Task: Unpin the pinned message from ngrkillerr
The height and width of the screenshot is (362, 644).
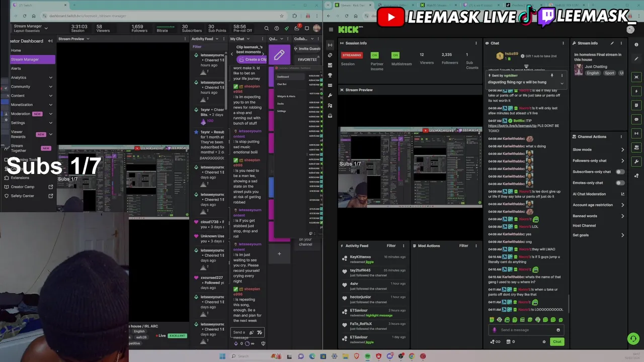Action: click(552, 75)
